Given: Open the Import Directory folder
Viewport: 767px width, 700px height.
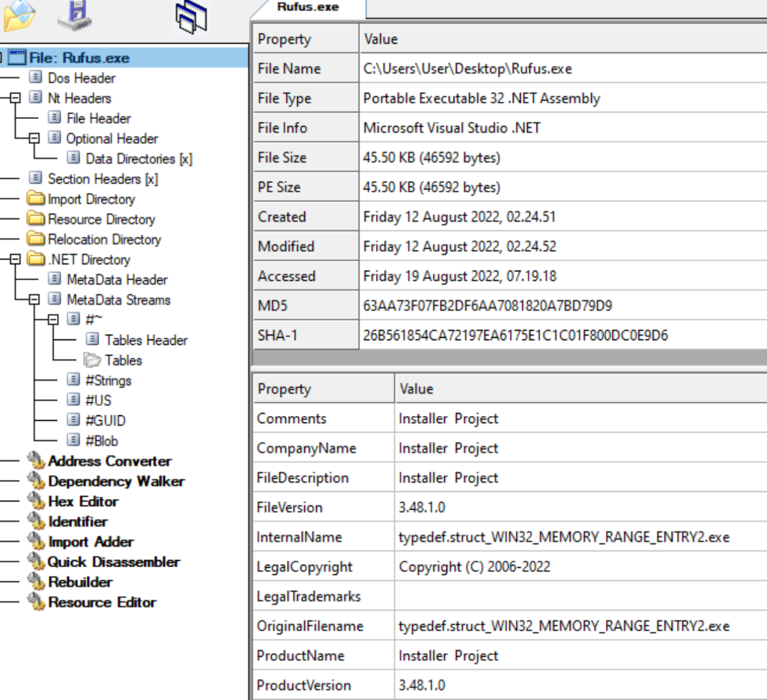Looking at the screenshot, I should click(x=91, y=199).
